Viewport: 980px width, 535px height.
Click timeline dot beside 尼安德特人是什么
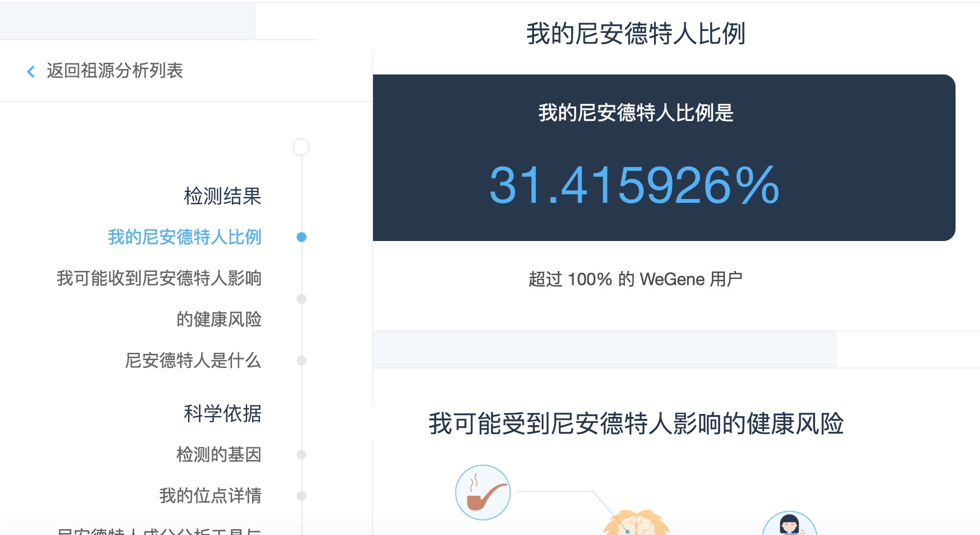coord(302,361)
